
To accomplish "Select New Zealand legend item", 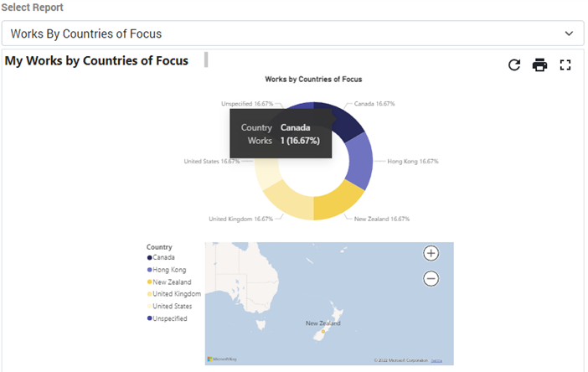I will tap(171, 282).
